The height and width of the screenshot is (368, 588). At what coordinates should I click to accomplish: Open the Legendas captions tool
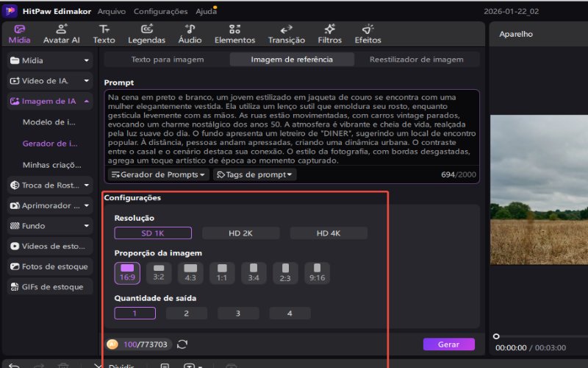[x=146, y=34]
